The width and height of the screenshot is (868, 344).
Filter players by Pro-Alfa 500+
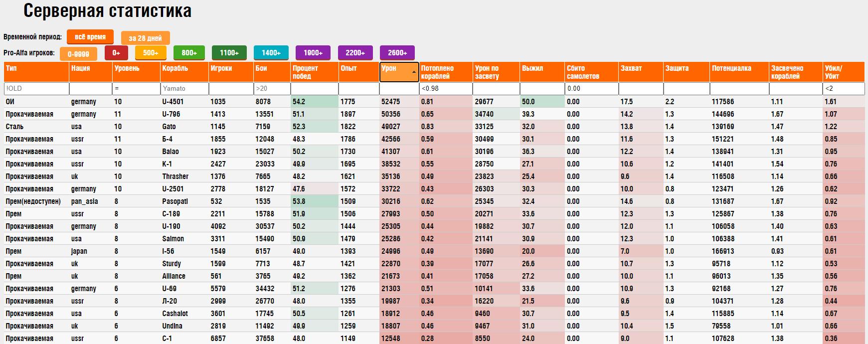[151, 52]
